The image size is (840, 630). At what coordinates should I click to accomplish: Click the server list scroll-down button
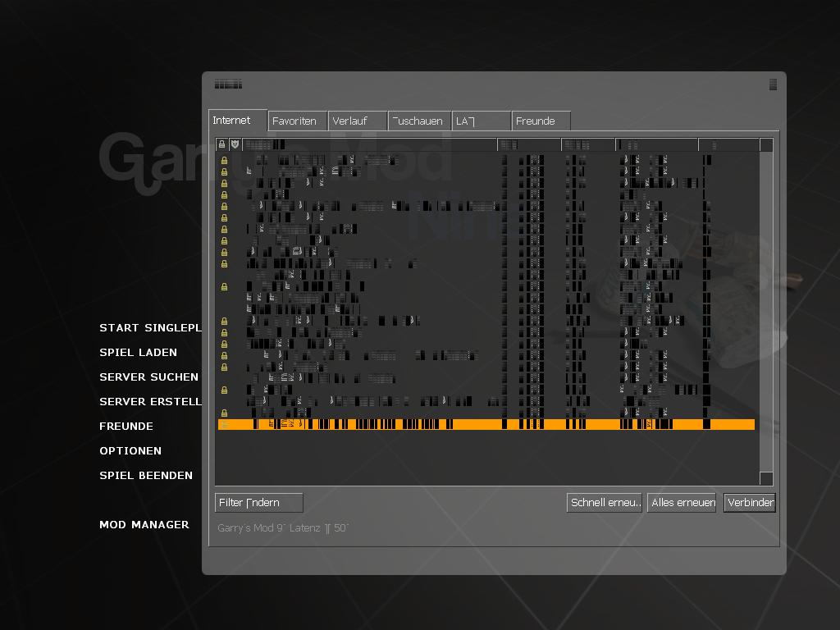(766, 478)
